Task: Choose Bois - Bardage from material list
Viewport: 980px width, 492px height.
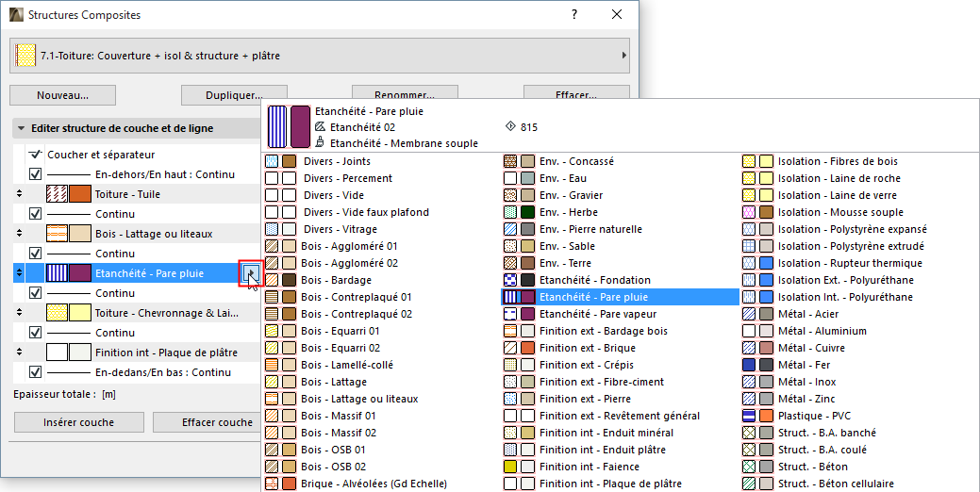Action: tap(336, 280)
